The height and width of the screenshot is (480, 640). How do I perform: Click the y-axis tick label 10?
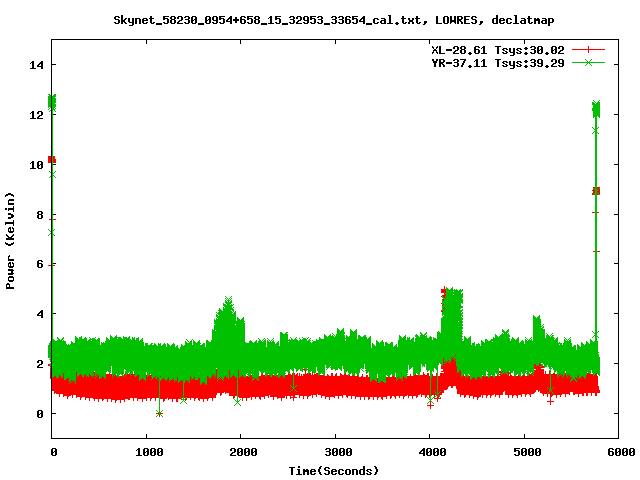(36, 164)
